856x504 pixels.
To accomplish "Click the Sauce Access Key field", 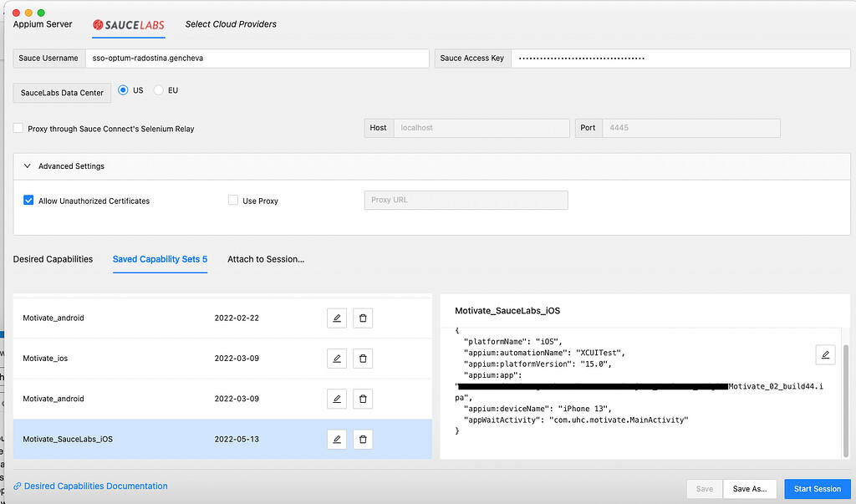I will [x=680, y=59].
